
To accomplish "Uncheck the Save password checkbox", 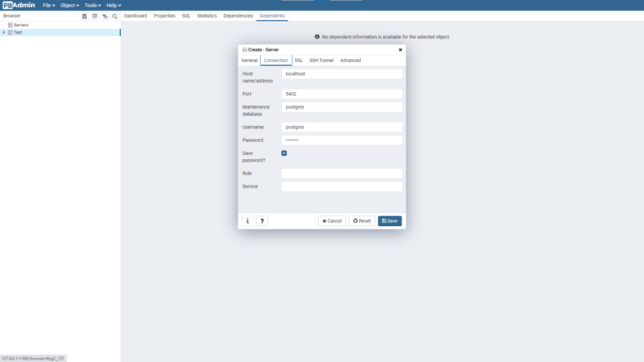I will click(x=284, y=153).
